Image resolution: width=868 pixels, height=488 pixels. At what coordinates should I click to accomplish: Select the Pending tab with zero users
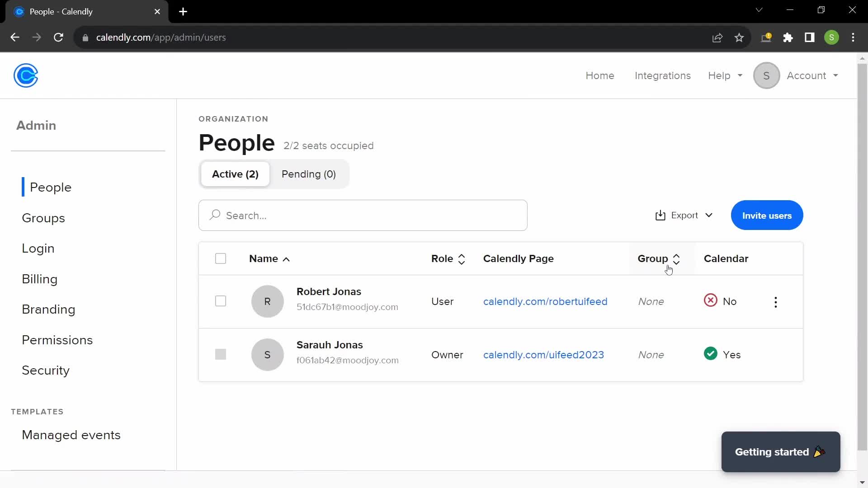(309, 174)
